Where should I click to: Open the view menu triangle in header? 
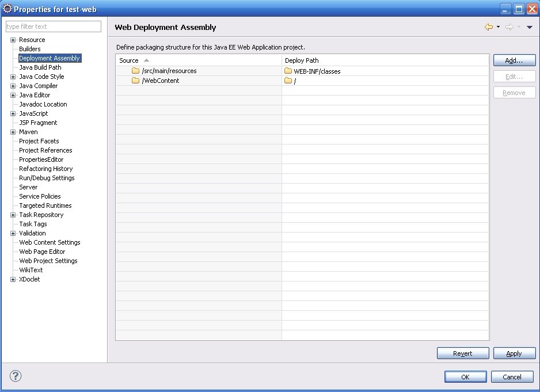[x=530, y=27]
